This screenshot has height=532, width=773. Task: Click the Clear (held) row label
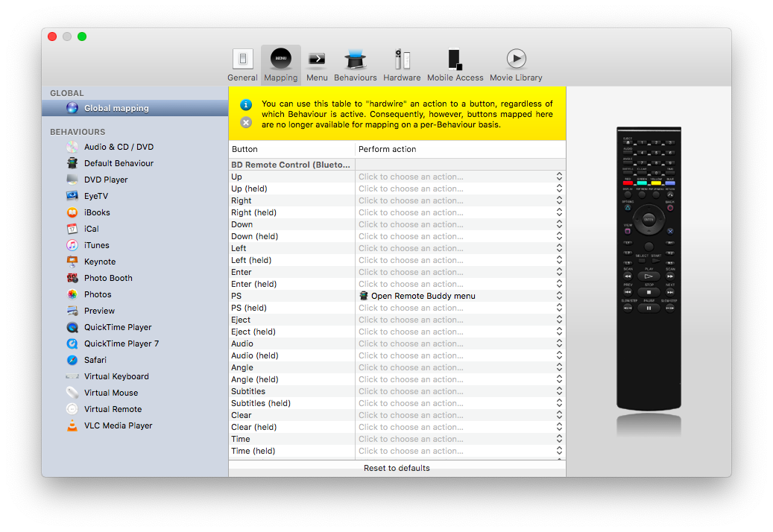254,427
